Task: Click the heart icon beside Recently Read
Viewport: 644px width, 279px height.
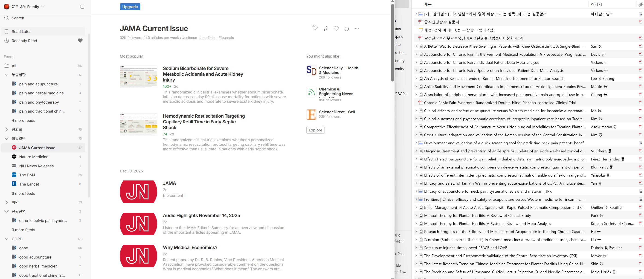Action: pos(80,41)
